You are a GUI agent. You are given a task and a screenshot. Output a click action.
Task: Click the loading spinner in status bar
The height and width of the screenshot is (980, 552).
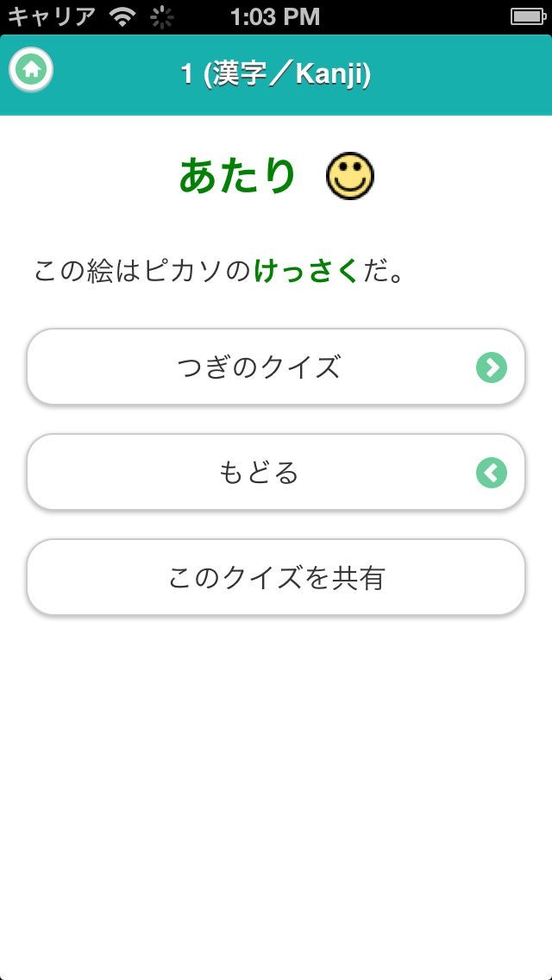[161, 16]
